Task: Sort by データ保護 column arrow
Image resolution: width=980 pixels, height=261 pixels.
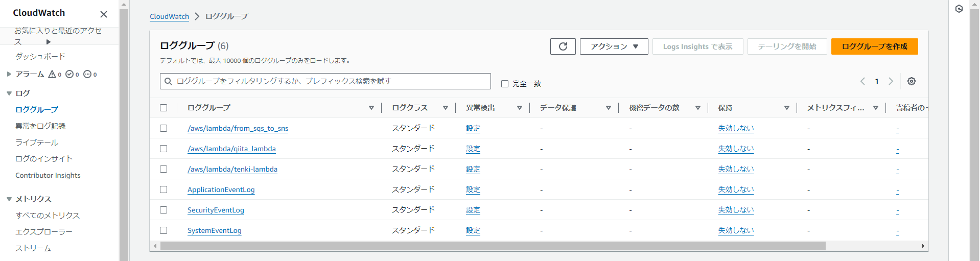Action: [x=609, y=108]
